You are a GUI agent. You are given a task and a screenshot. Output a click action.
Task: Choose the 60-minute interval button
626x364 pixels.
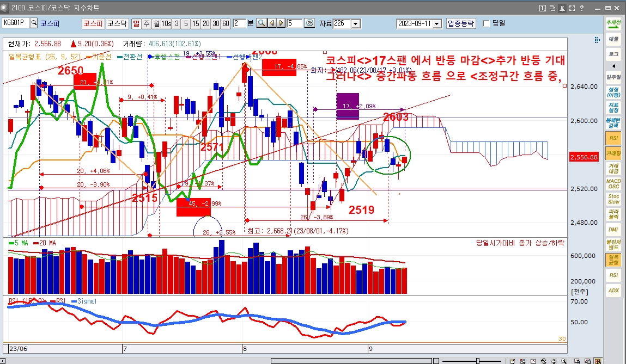coord(226,23)
